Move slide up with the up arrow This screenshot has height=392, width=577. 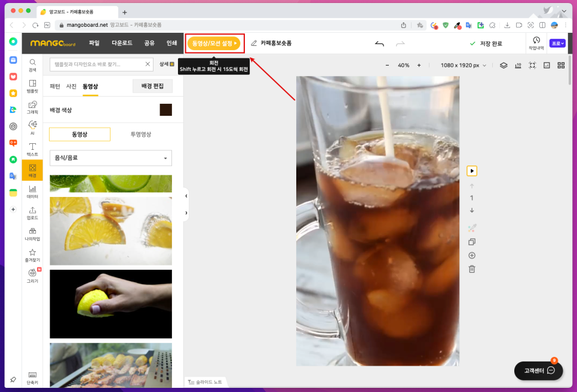pyautogui.click(x=472, y=186)
